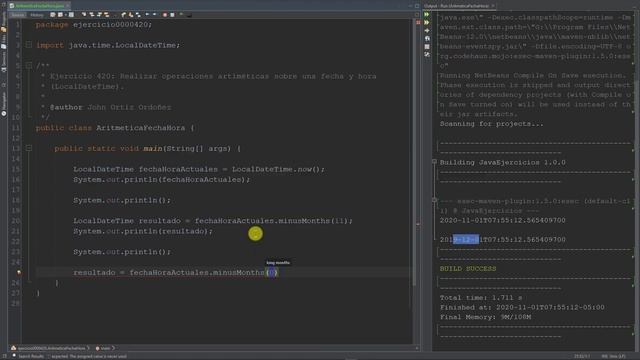640x360 pixels.
Task: Click the editor split handle below maximize icon
Action: click(x=417, y=15)
